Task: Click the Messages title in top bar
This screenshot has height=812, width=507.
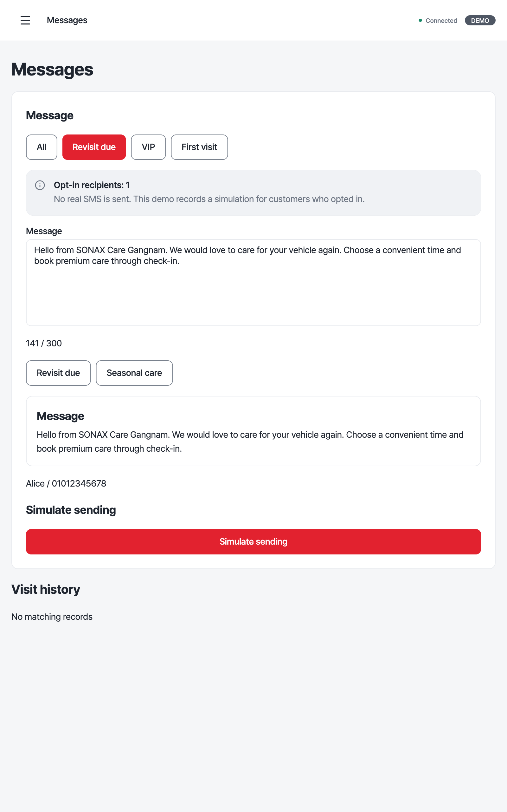Action: 67,20
